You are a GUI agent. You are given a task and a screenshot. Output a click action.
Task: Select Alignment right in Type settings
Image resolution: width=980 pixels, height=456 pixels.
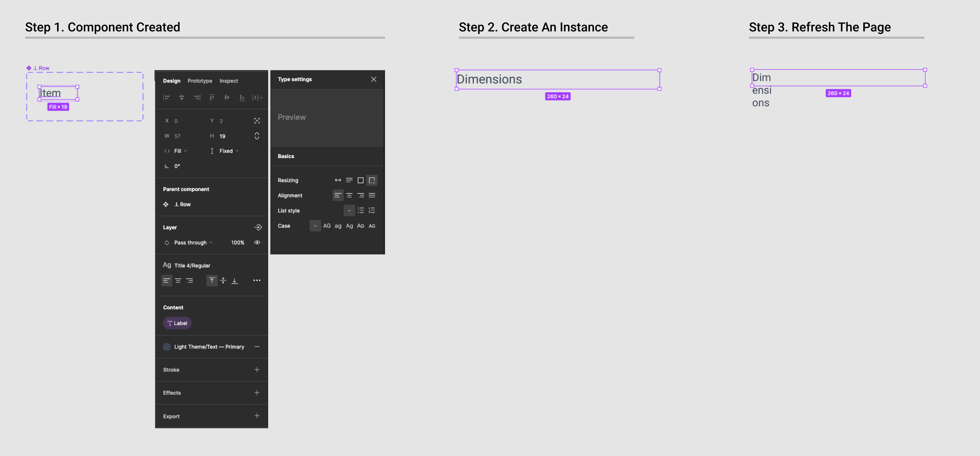[361, 196]
